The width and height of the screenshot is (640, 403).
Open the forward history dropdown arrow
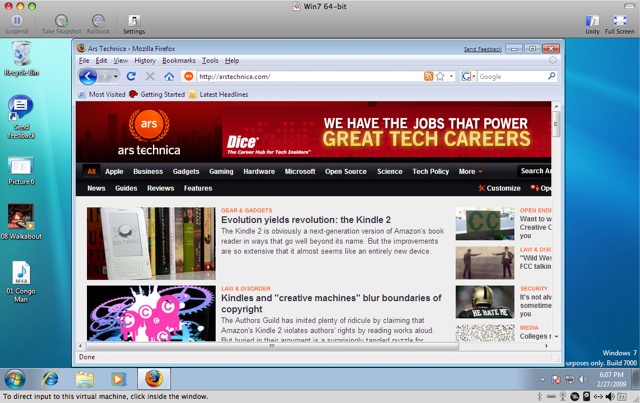tap(116, 76)
